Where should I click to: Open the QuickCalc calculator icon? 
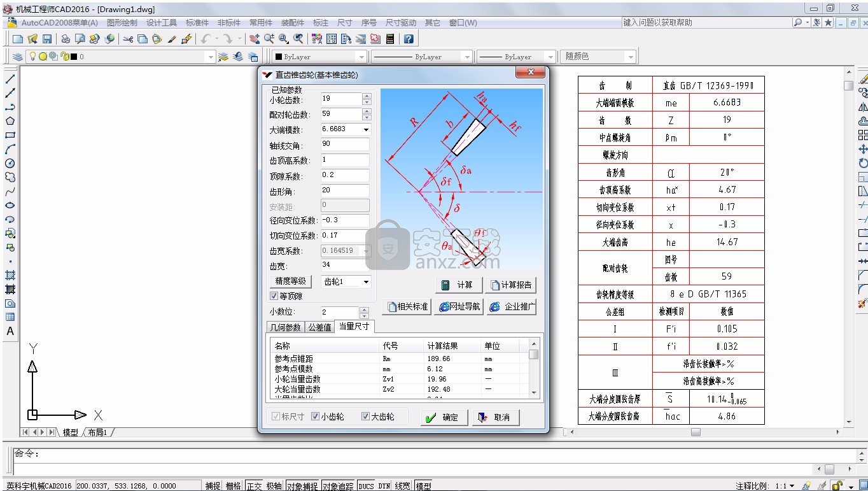[390, 39]
